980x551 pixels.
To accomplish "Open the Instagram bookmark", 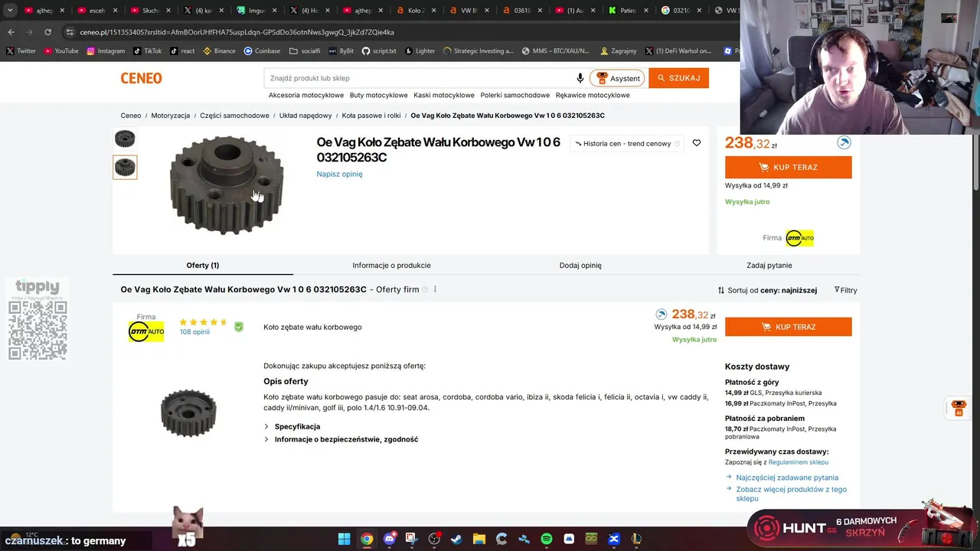I will point(106,51).
